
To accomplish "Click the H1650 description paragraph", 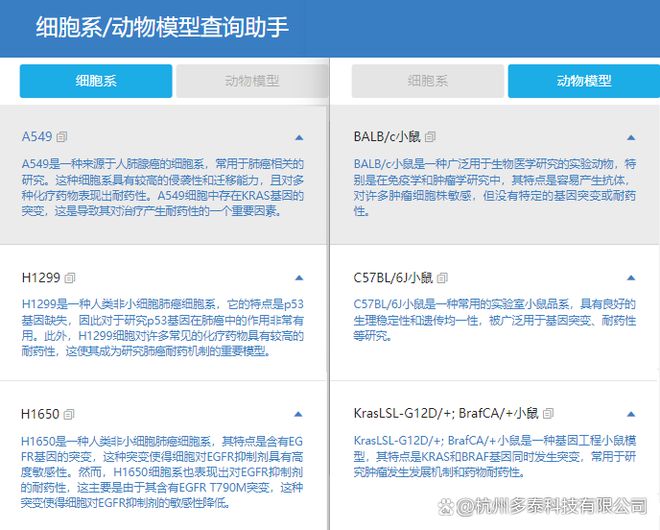I will coord(162,472).
